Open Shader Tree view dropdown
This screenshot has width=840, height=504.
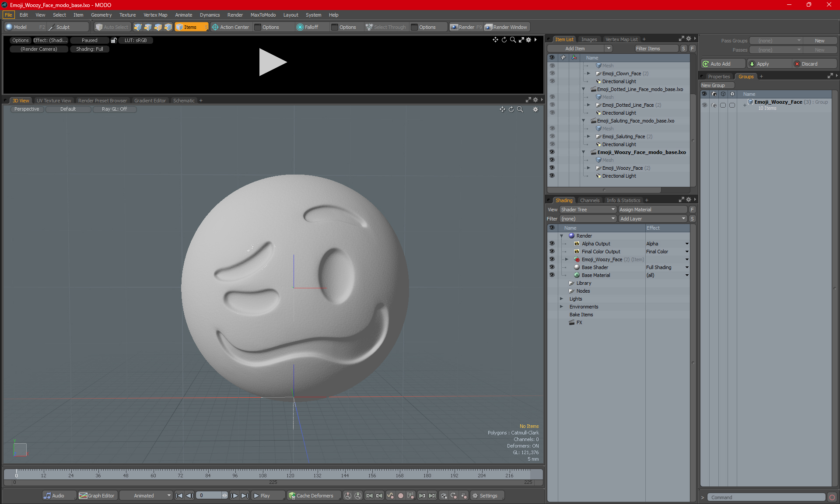[588, 210]
